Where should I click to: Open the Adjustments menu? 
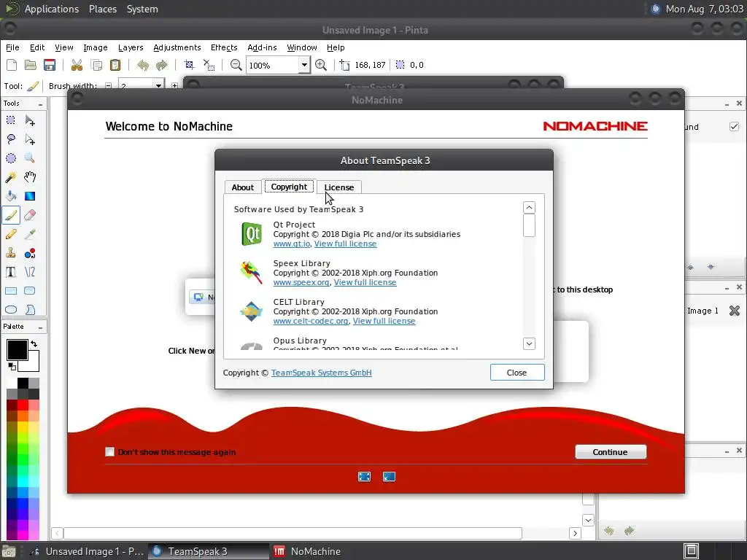pyautogui.click(x=177, y=47)
